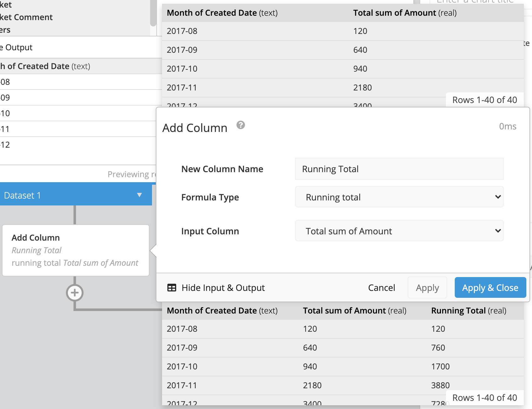This screenshot has height=409, width=532.
Task: Click the New Column Name input field
Action: [x=399, y=169]
